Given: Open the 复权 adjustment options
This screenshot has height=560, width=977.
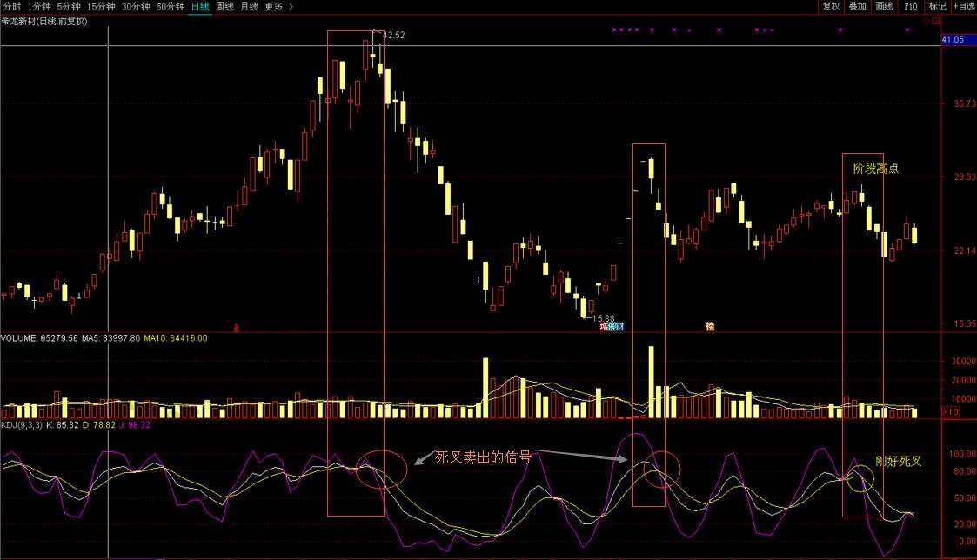Looking at the screenshot, I should [x=831, y=6].
